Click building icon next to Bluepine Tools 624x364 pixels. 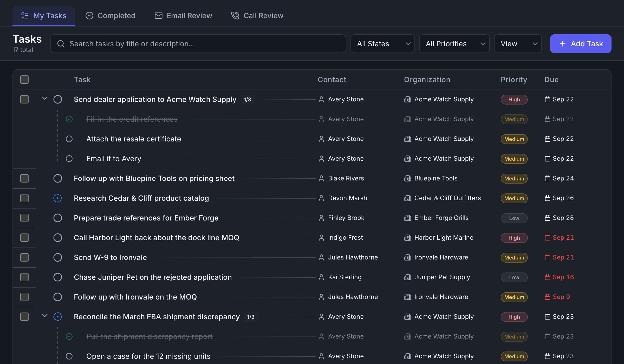point(408,178)
